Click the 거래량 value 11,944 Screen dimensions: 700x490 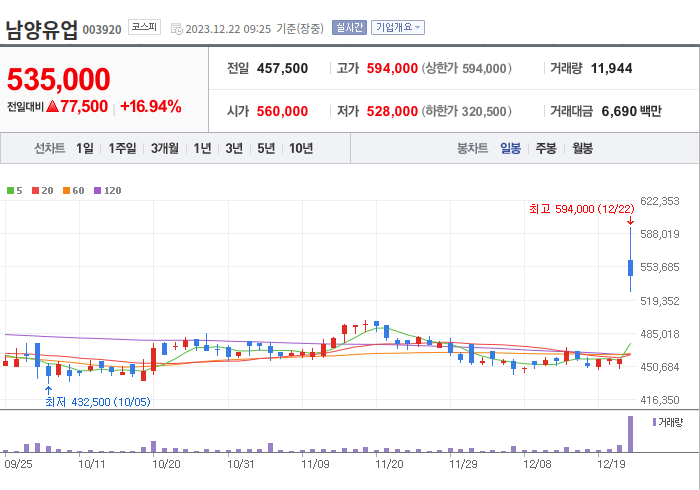tap(611, 68)
